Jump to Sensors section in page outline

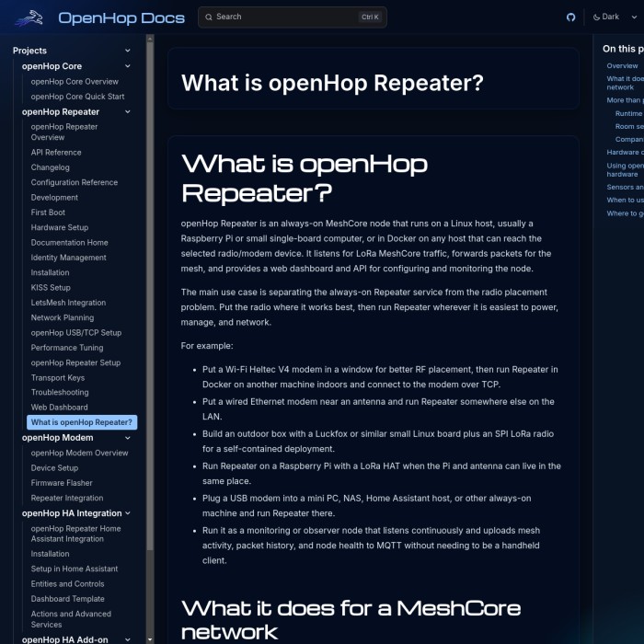(x=625, y=187)
